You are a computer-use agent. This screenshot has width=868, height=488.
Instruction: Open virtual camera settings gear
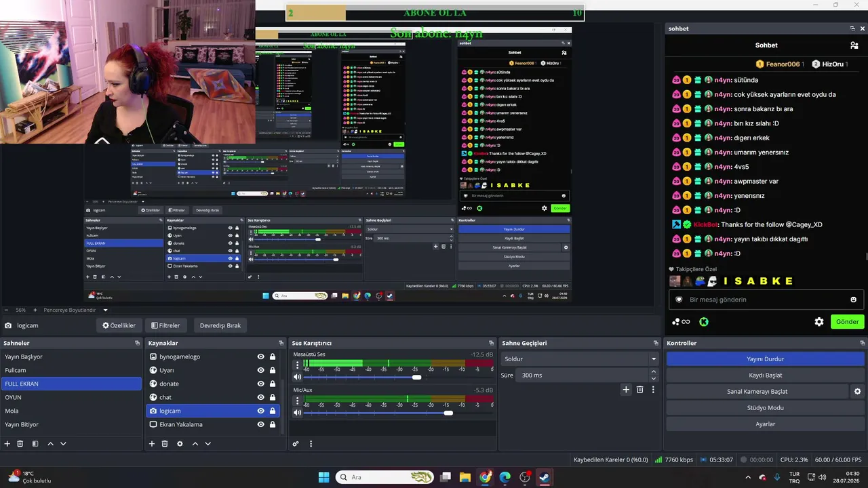(x=857, y=392)
